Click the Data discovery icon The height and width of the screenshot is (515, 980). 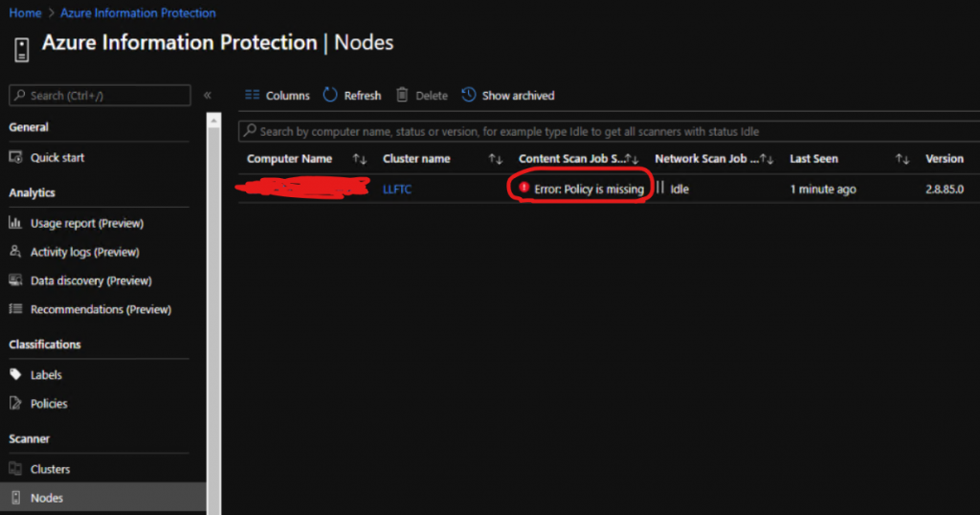coord(15,280)
